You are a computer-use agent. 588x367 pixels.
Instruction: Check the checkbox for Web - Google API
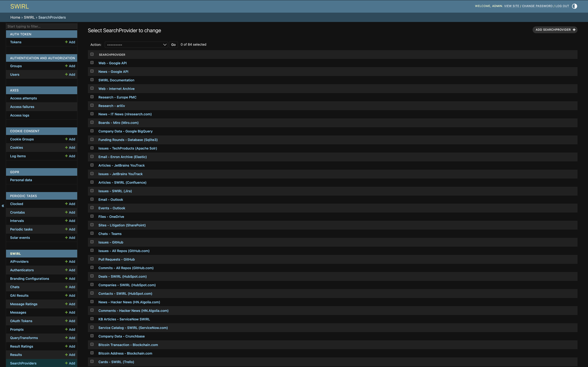point(92,62)
